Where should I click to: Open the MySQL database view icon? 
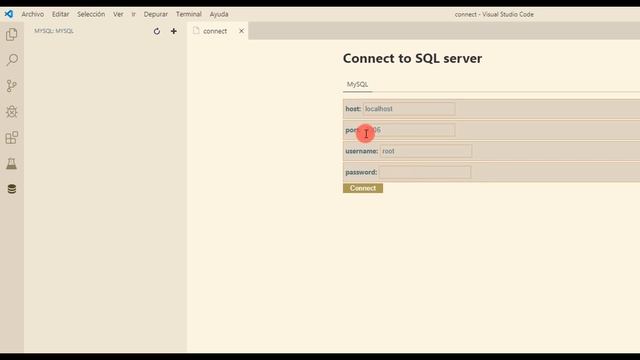point(12,189)
